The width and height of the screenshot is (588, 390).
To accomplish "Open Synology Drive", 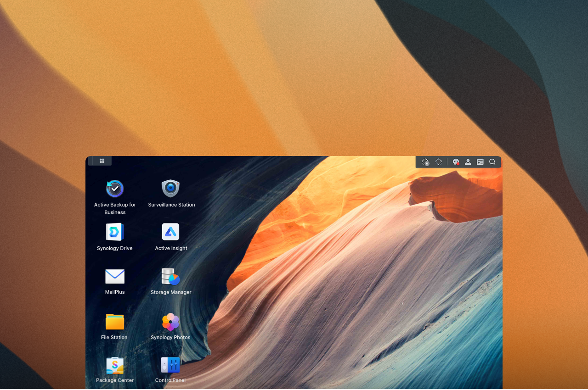I will [x=115, y=232].
